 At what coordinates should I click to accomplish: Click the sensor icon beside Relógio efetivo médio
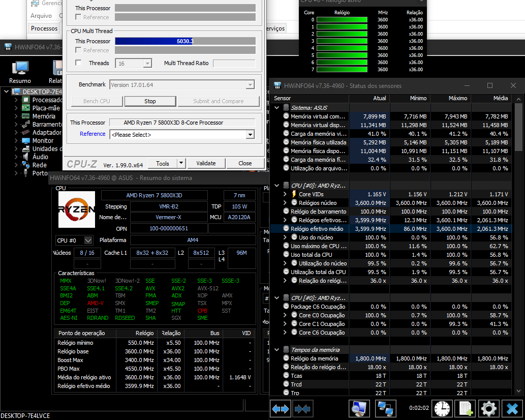(286, 228)
